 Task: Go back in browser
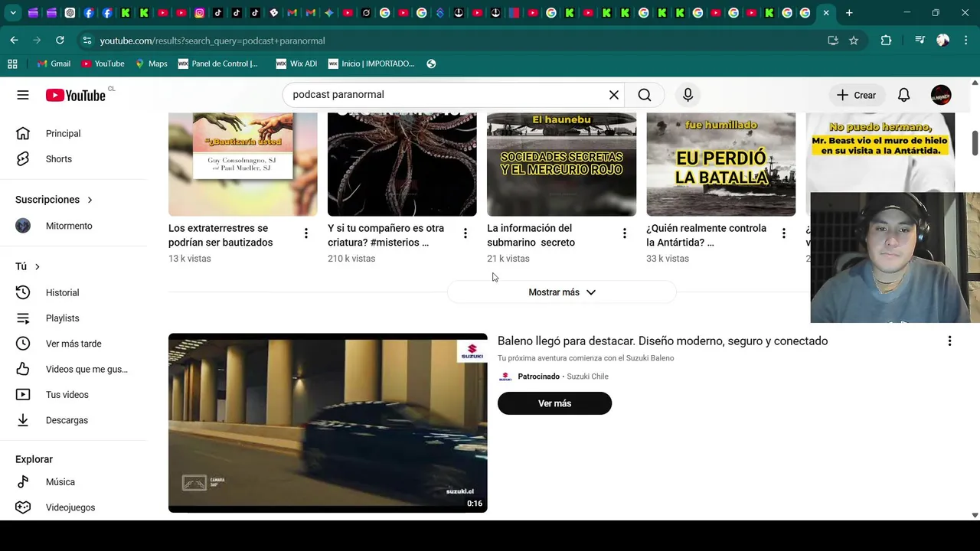pyautogui.click(x=14, y=41)
